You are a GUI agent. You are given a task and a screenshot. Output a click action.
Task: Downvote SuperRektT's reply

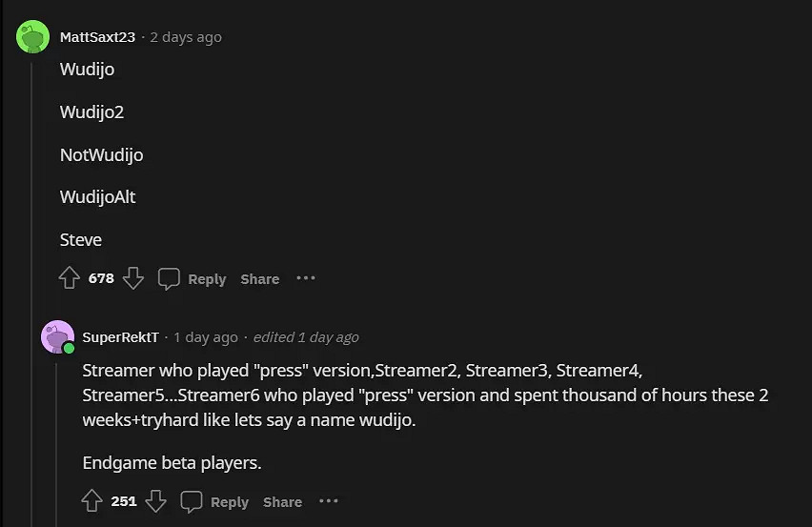click(156, 501)
